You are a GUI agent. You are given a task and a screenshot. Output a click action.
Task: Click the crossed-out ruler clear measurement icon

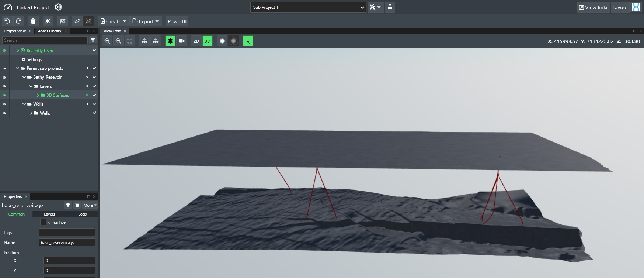[x=88, y=21]
